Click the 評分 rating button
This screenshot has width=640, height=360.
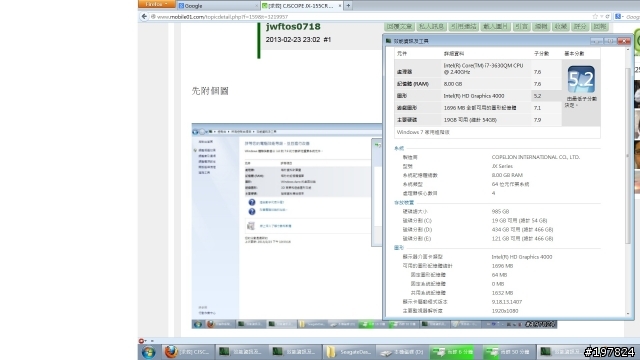pos(580,27)
